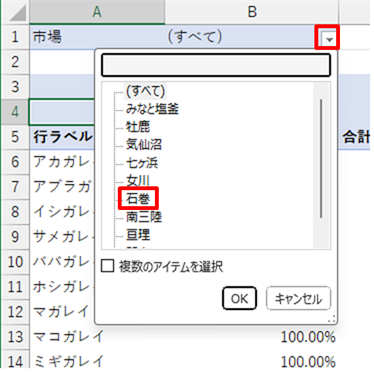Select 南三陸 from the list
This screenshot has width=374, height=372.
click(x=144, y=217)
